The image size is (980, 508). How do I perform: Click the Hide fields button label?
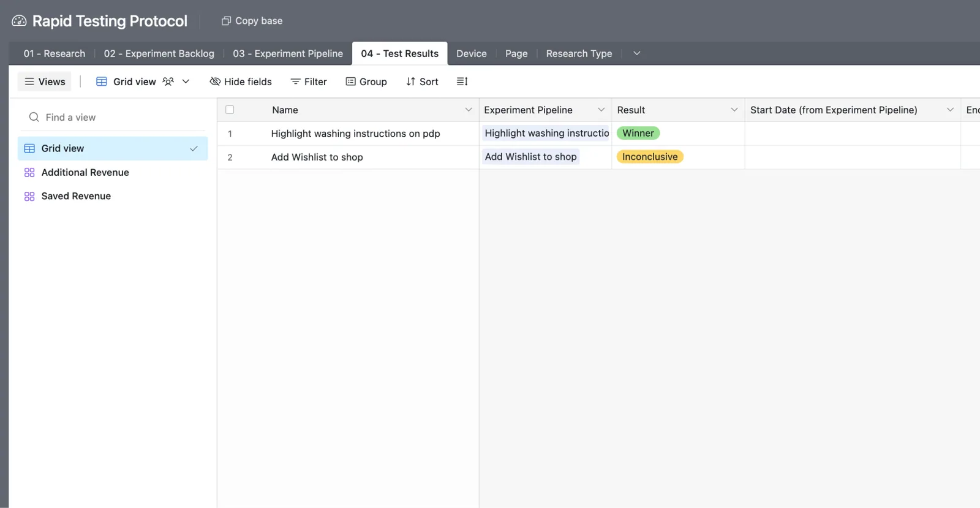click(248, 82)
